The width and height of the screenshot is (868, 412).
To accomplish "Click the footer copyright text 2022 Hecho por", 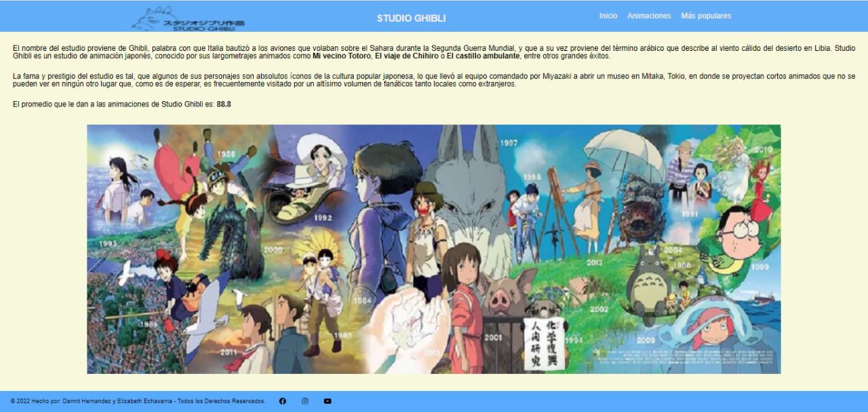I will [x=138, y=401].
